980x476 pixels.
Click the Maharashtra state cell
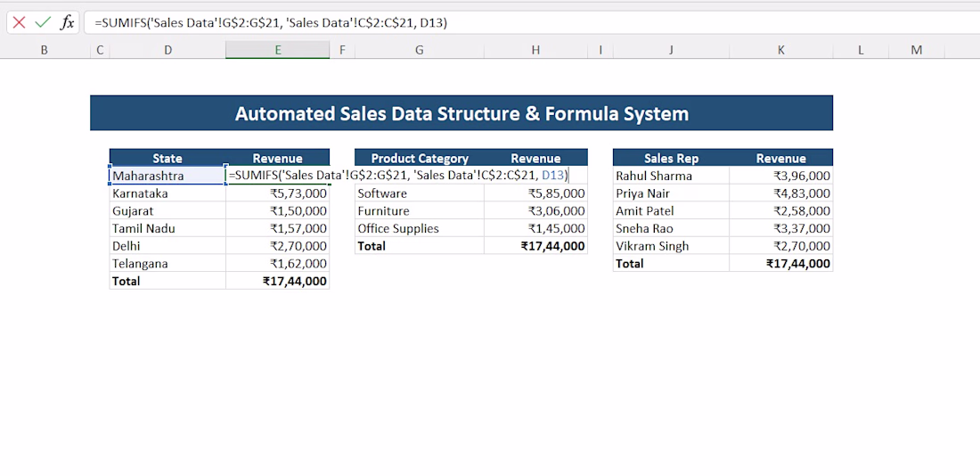(x=167, y=176)
